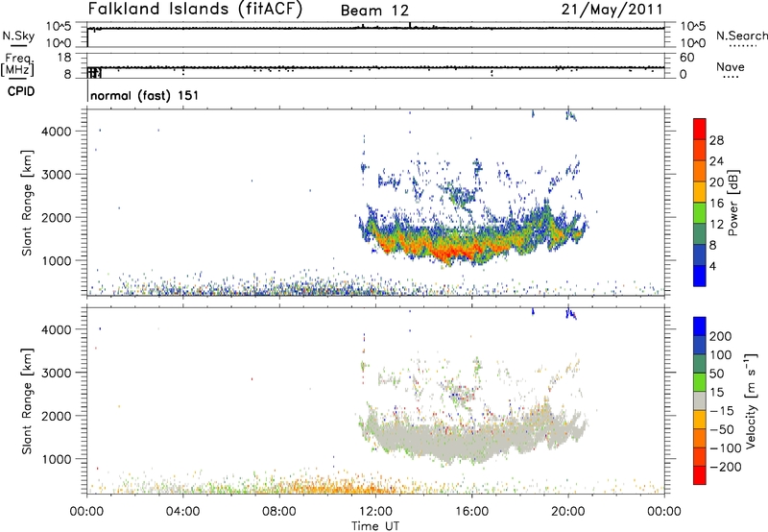The width and height of the screenshot is (768, 532).
Task: Click the orange high-power backscatter band in power panel
Action: click(x=455, y=253)
